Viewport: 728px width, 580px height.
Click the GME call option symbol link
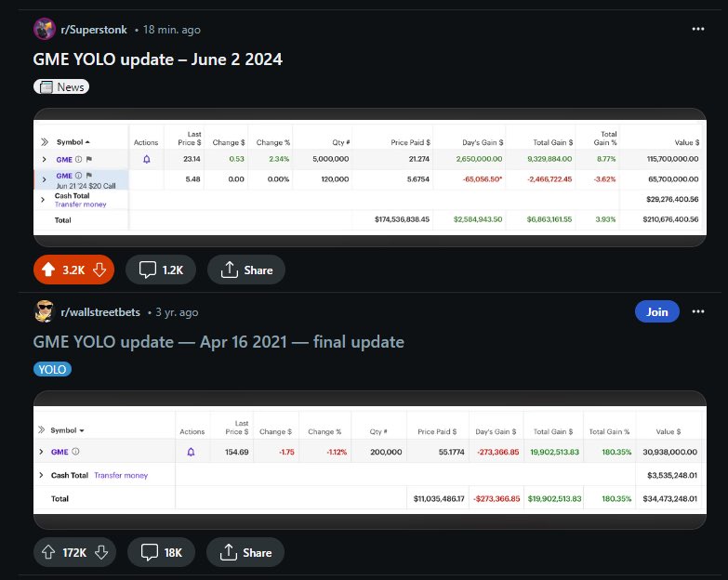point(64,176)
